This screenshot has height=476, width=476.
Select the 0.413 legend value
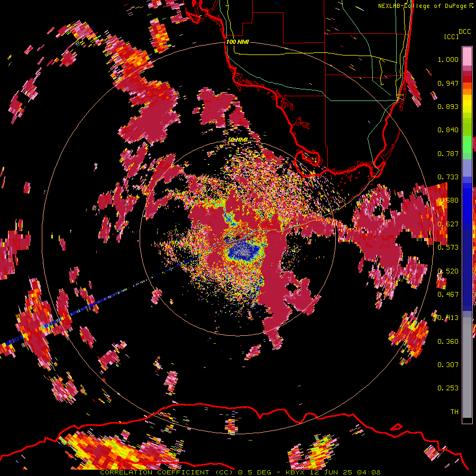(448, 318)
